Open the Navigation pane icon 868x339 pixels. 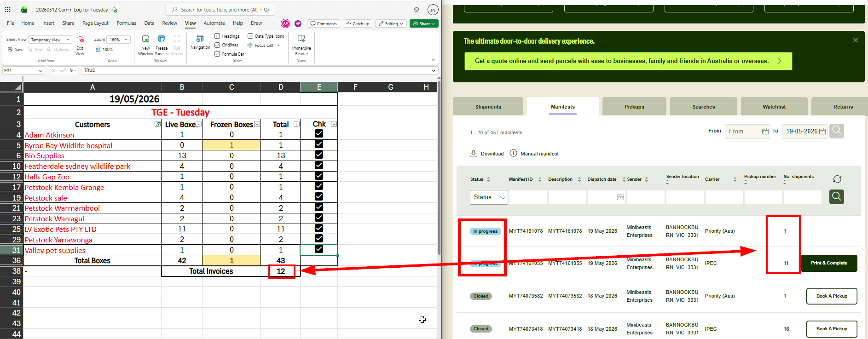(200, 39)
